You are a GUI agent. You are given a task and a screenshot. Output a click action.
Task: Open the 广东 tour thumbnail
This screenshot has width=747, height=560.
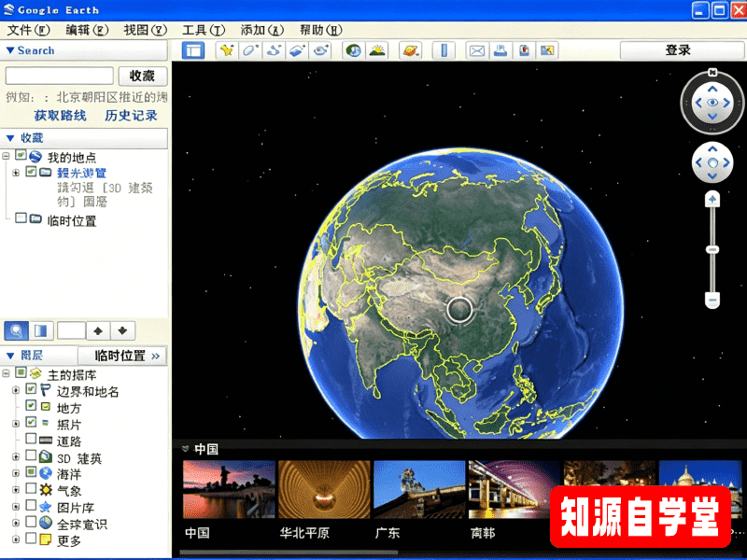tap(419, 489)
